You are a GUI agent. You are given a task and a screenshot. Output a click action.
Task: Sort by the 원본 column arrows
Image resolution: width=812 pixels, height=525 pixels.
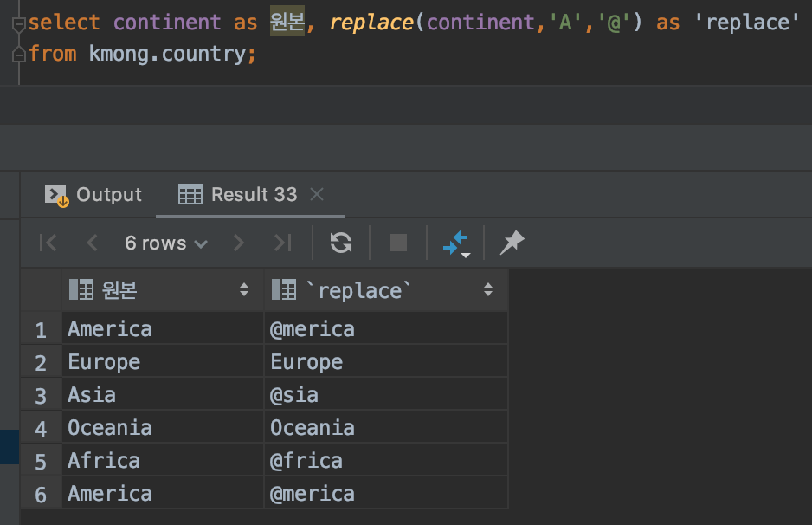[x=244, y=290]
